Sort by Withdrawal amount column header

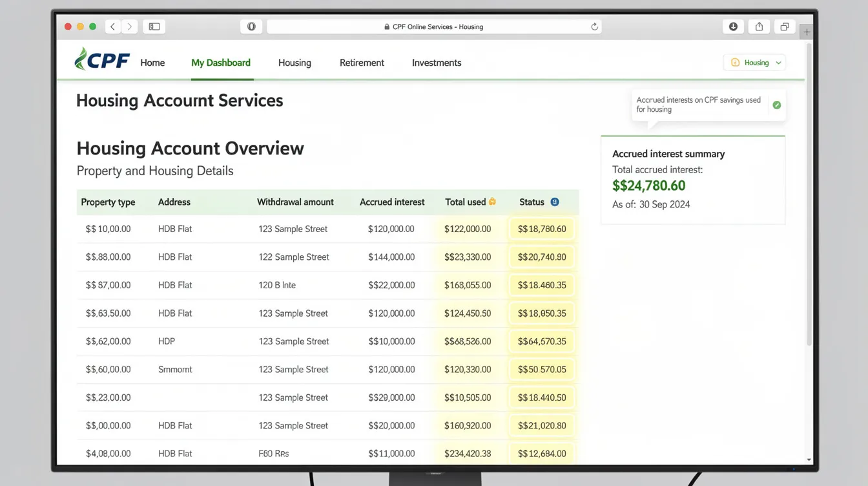(x=295, y=202)
